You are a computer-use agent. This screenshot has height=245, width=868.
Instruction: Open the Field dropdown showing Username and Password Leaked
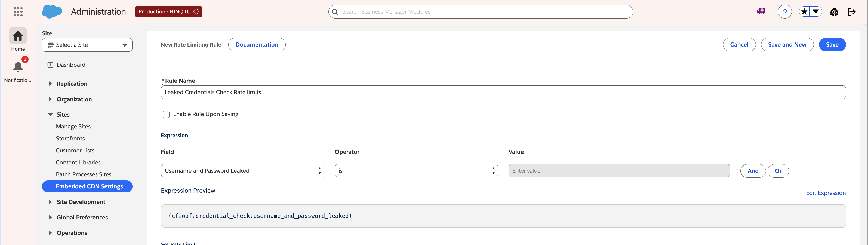pyautogui.click(x=243, y=170)
